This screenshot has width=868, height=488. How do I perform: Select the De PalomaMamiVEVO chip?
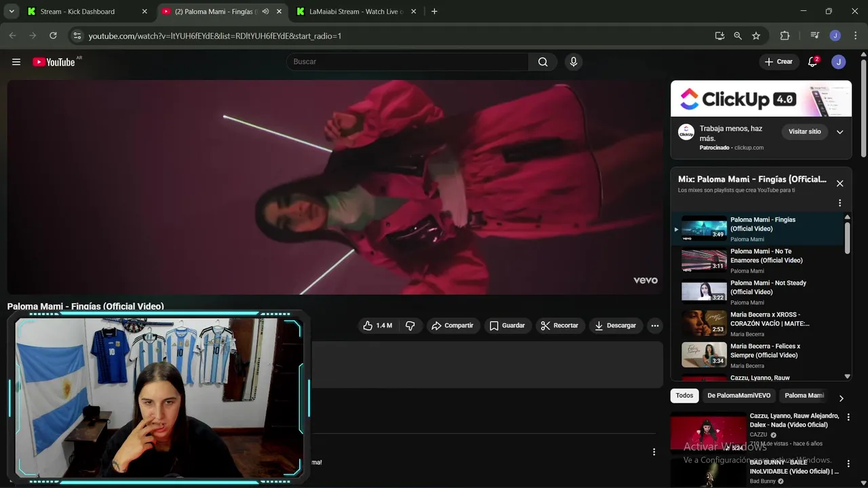(x=738, y=395)
